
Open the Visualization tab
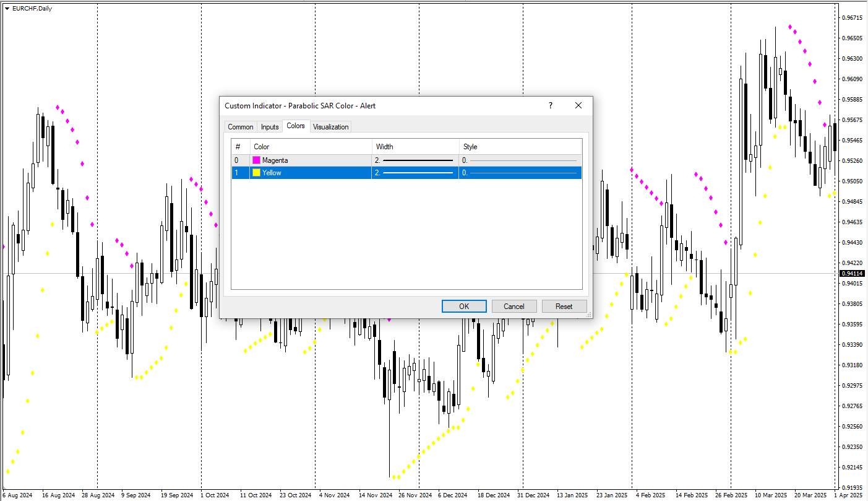pos(330,127)
